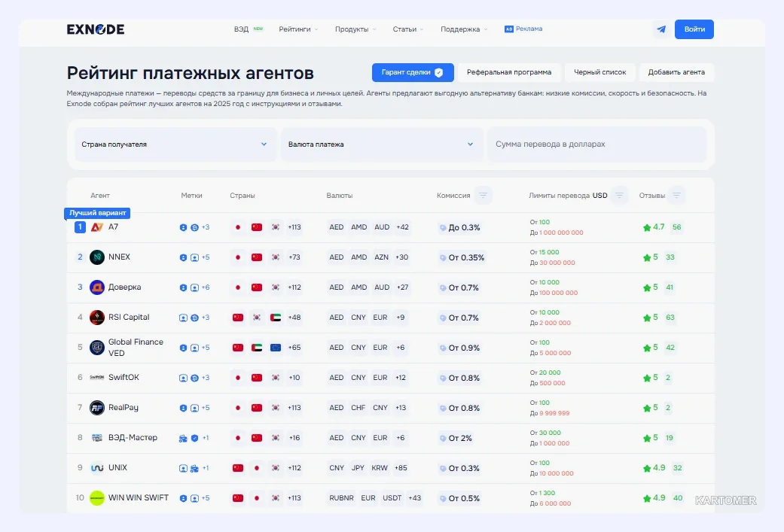Open the Реферальная программа button

pos(509,72)
